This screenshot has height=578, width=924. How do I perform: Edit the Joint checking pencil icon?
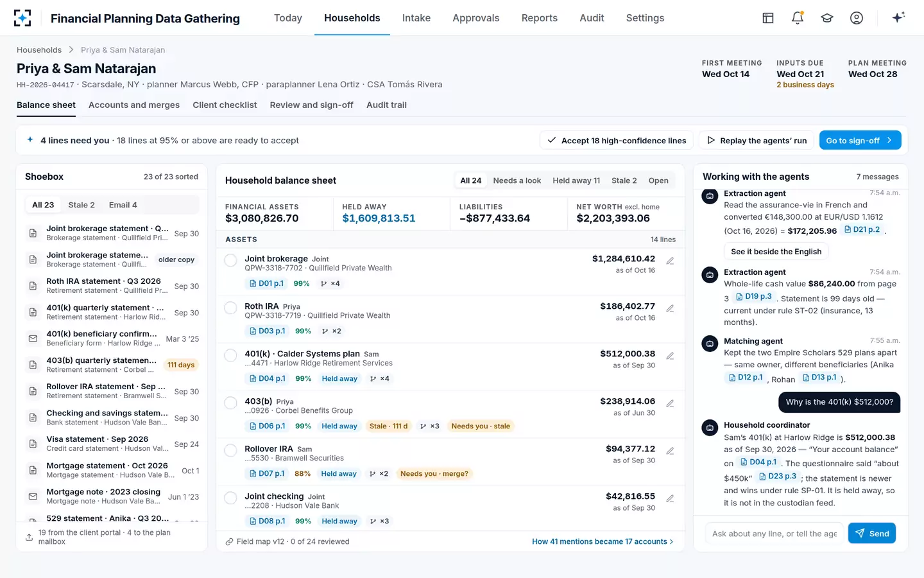coord(670,498)
